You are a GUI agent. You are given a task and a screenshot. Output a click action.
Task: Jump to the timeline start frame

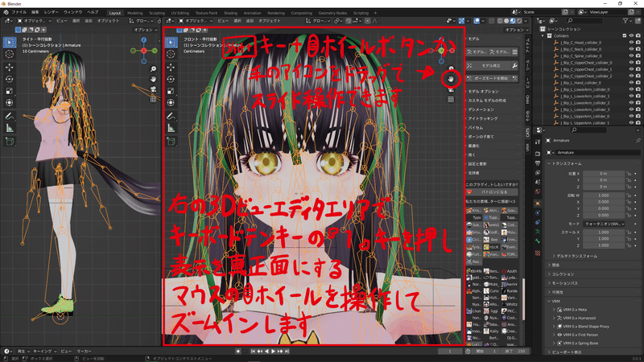click(253, 352)
